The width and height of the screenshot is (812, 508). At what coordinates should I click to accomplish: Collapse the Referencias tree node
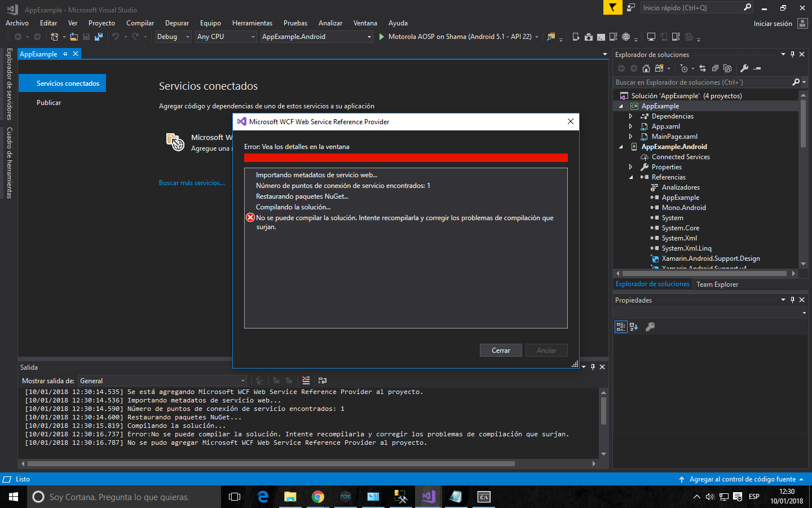coord(632,177)
